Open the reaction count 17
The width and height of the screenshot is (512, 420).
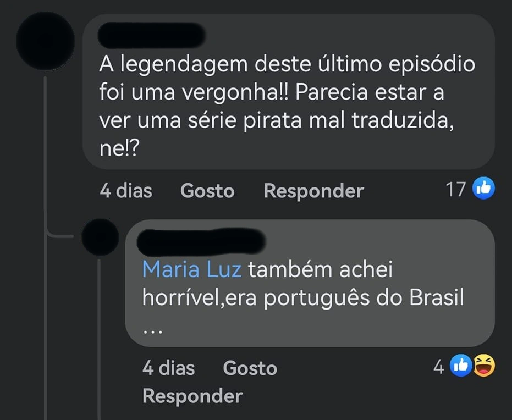455,189
